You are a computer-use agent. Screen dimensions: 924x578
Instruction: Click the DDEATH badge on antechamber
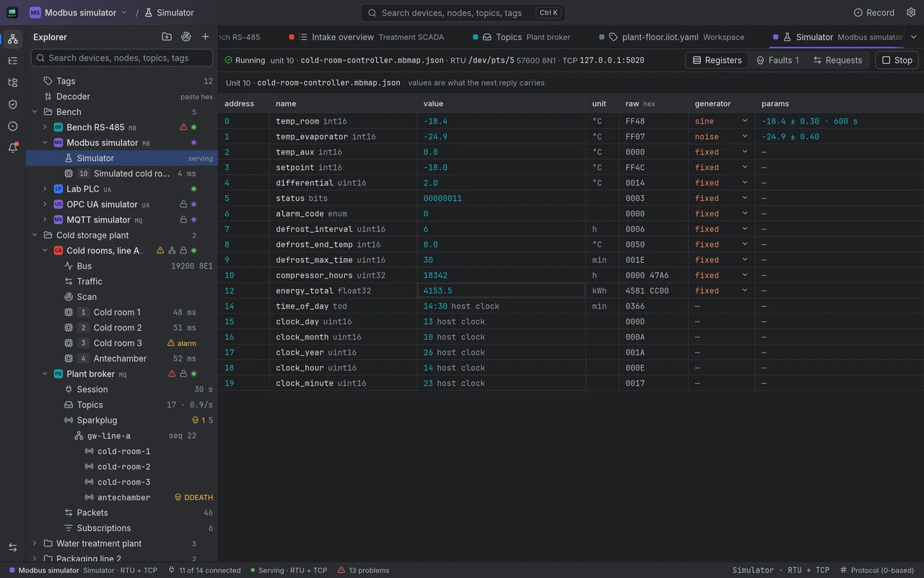click(x=193, y=497)
